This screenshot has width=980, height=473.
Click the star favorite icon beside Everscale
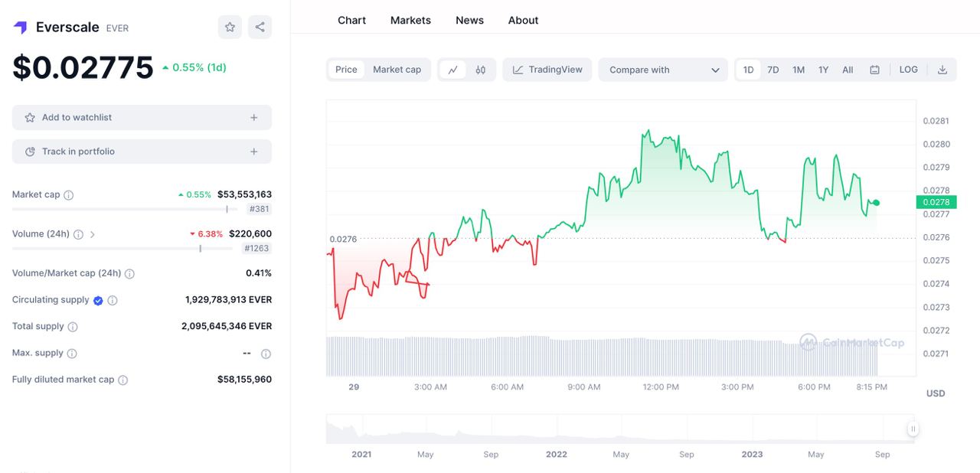coord(230,27)
